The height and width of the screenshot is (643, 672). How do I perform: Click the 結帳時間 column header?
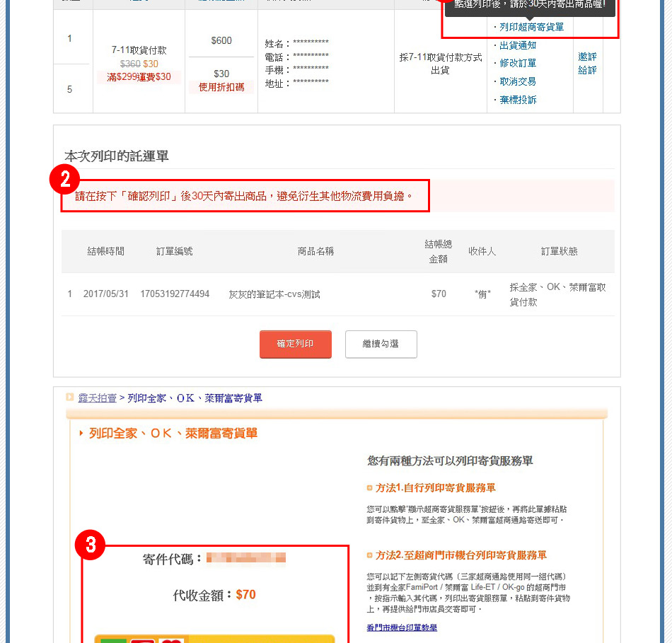click(106, 251)
